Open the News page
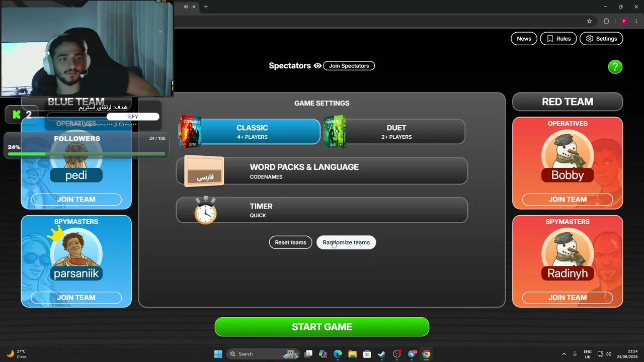 coord(524,39)
